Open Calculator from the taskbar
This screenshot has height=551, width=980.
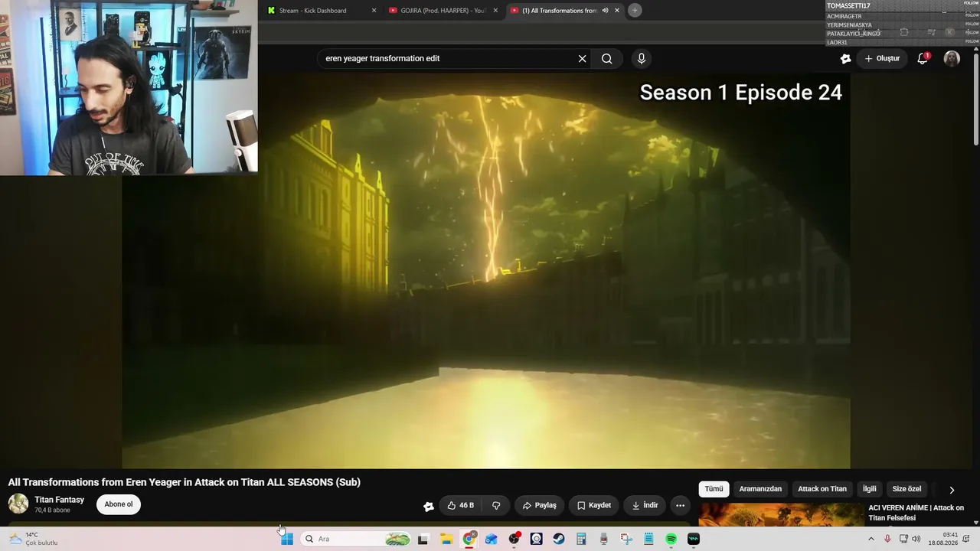coord(581,539)
